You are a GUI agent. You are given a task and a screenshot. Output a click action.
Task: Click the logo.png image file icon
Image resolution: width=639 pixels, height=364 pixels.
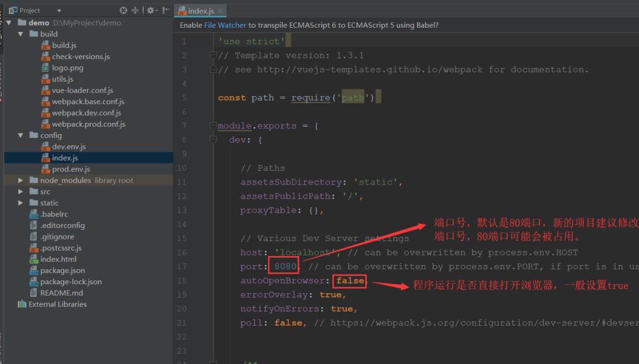pos(46,68)
